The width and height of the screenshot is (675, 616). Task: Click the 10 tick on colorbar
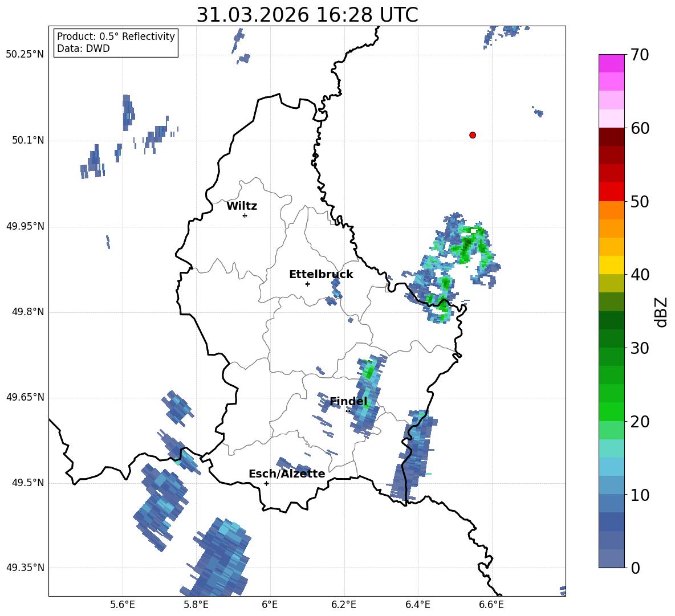coord(640,495)
